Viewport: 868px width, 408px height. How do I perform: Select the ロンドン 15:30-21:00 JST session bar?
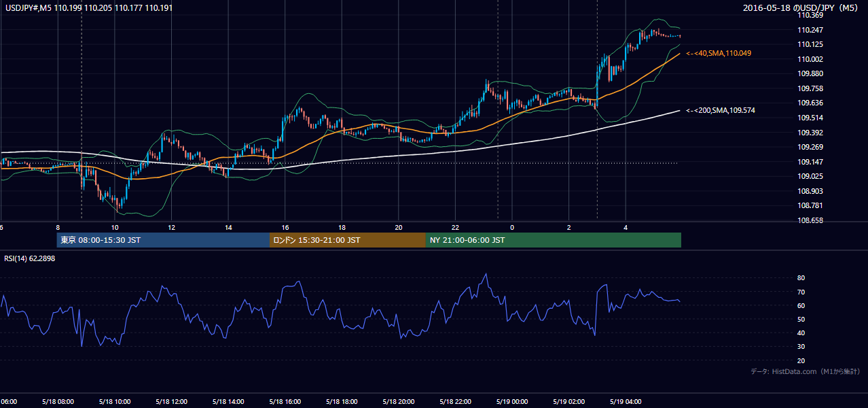348,240
